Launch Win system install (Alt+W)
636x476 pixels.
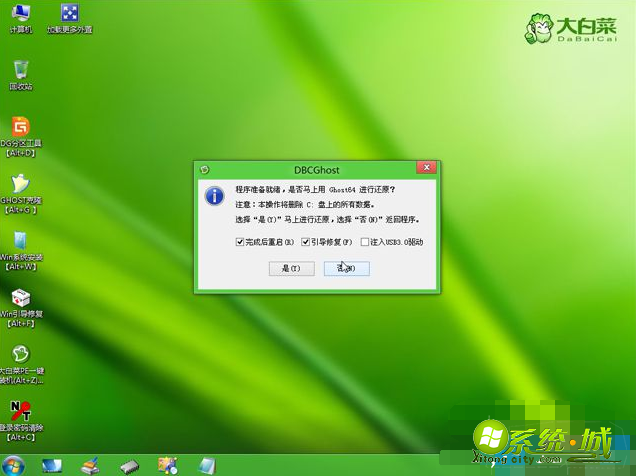tap(21, 251)
